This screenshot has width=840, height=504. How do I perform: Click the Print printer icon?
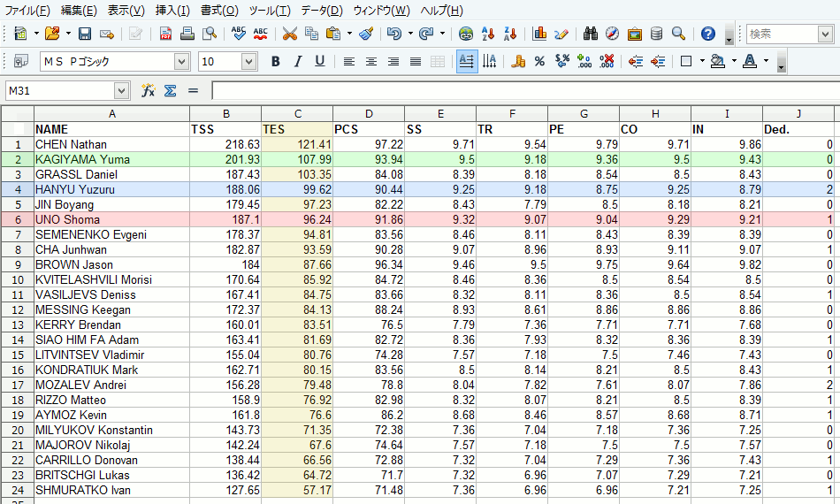tap(187, 34)
